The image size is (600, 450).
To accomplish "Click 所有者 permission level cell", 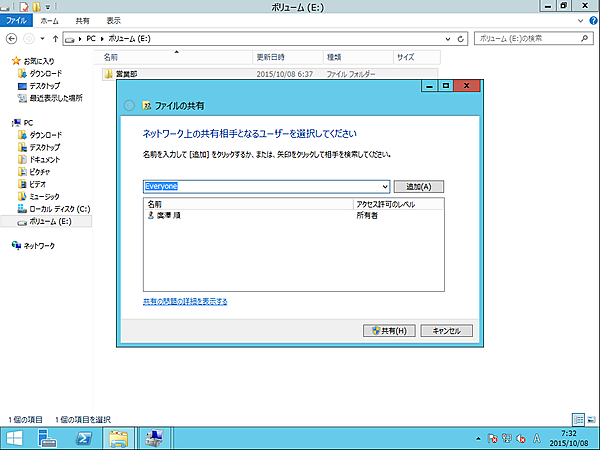I will coord(367,215).
